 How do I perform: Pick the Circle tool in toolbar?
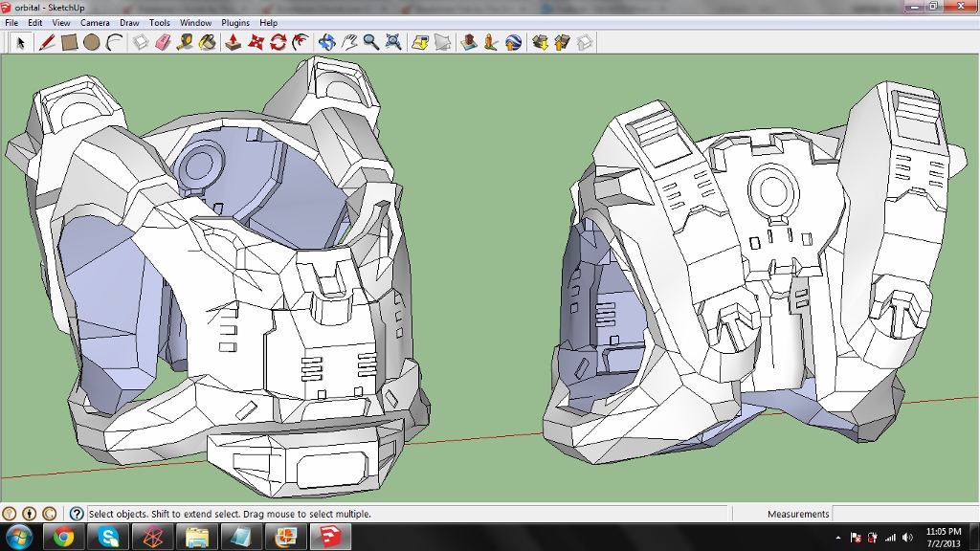tap(92, 42)
